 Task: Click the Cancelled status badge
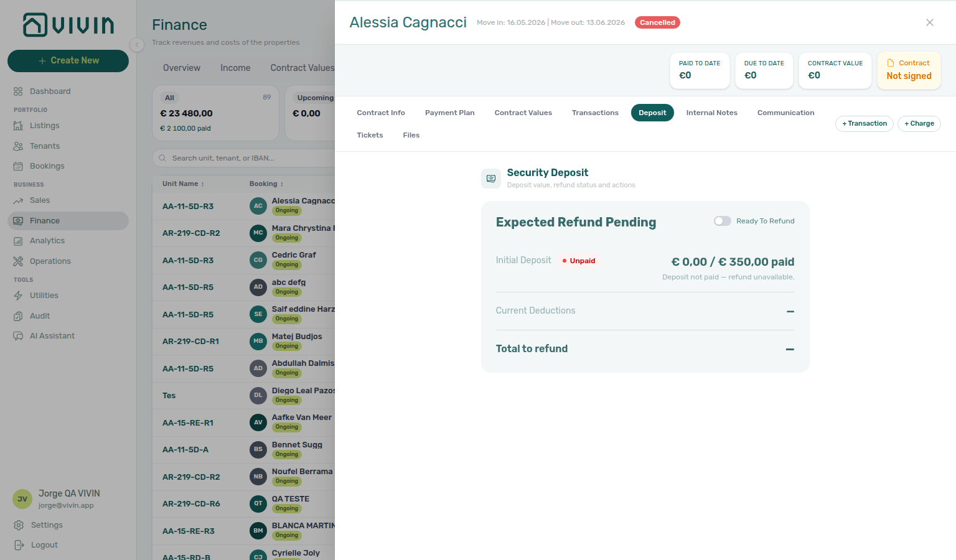[x=657, y=22]
